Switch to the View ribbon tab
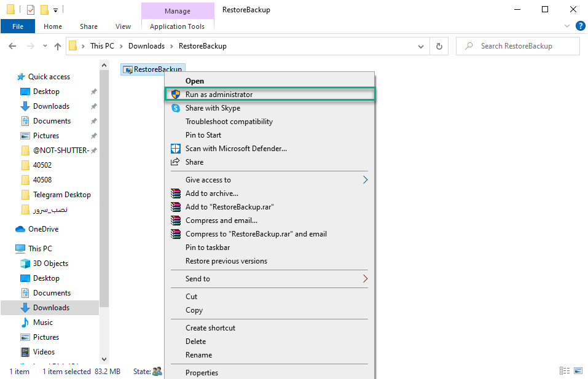Screen dimensions: 588x379 pos(123,26)
